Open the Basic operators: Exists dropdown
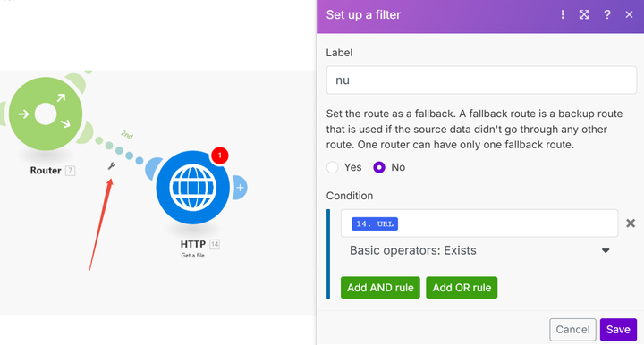This screenshot has height=345, width=644. coord(479,250)
